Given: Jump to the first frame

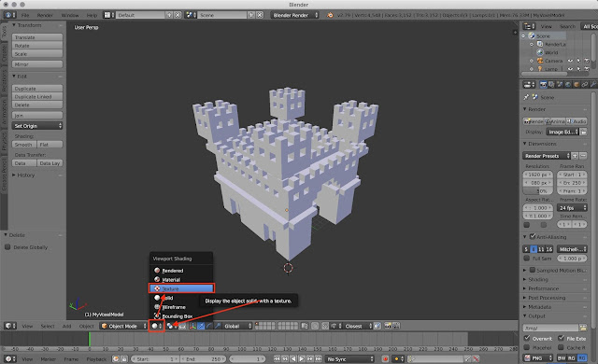Looking at the screenshot, I should point(277,358).
